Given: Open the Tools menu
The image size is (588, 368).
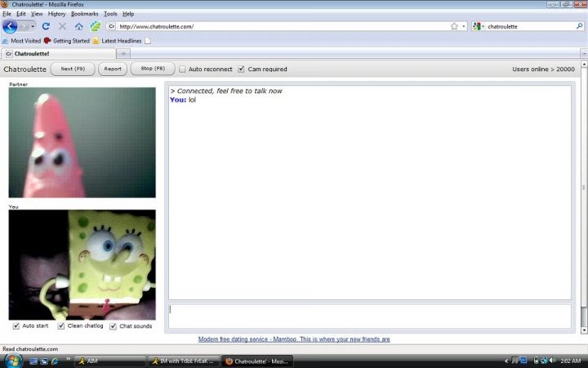Looking at the screenshot, I should (110, 14).
